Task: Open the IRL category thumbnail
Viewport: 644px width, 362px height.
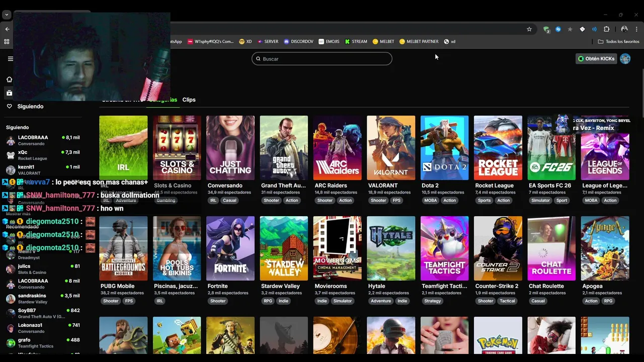Action: pyautogui.click(x=123, y=148)
